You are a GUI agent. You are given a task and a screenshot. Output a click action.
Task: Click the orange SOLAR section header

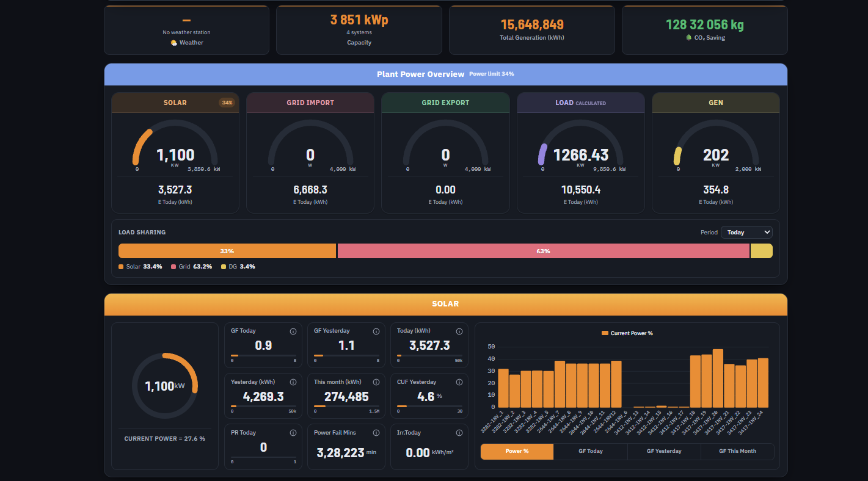click(446, 304)
